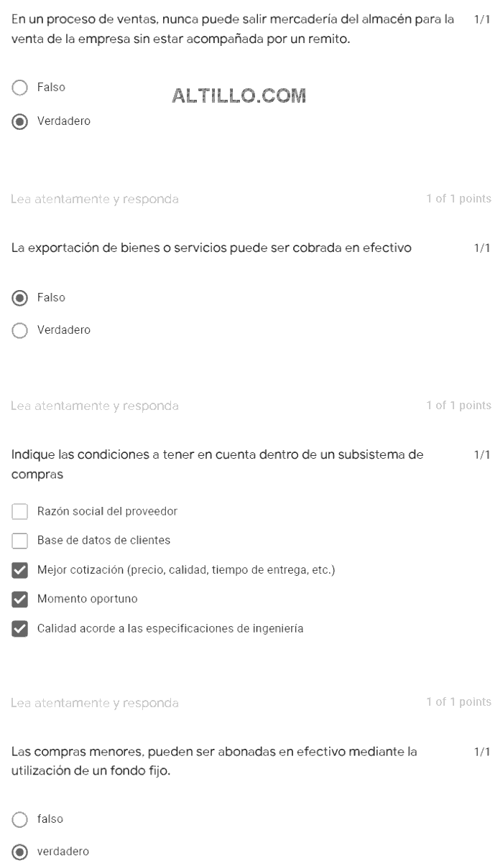Image resolution: width=503 pixels, height=868 pixels.
Task: Click the Razón social del proveedor label
Action: click(x=107, y=511)
